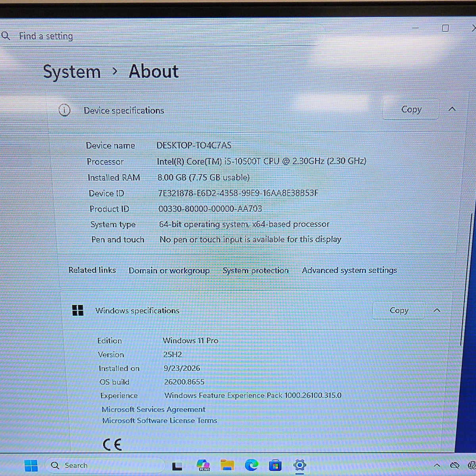Screen dimensions: 476x476
Task: Select the 8.00 GB installed RAM value
Action: (203, 177)
